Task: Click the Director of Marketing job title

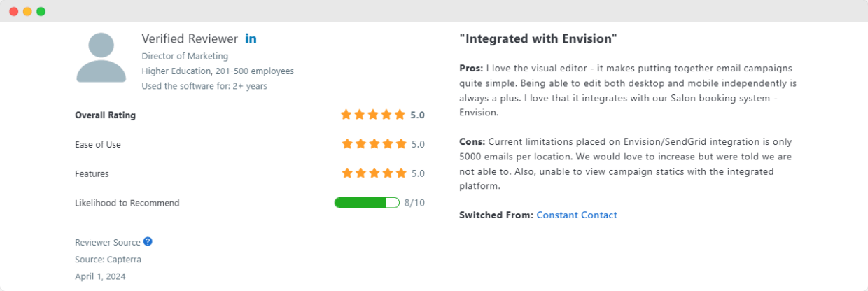Action: click(185, 56)
